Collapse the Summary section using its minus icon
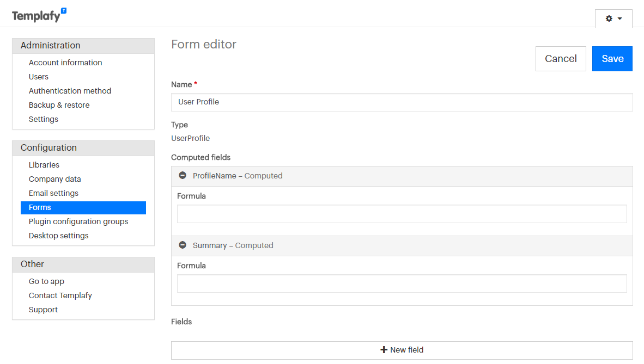Viewport: 644px width, 364px height. pos(183,245)
